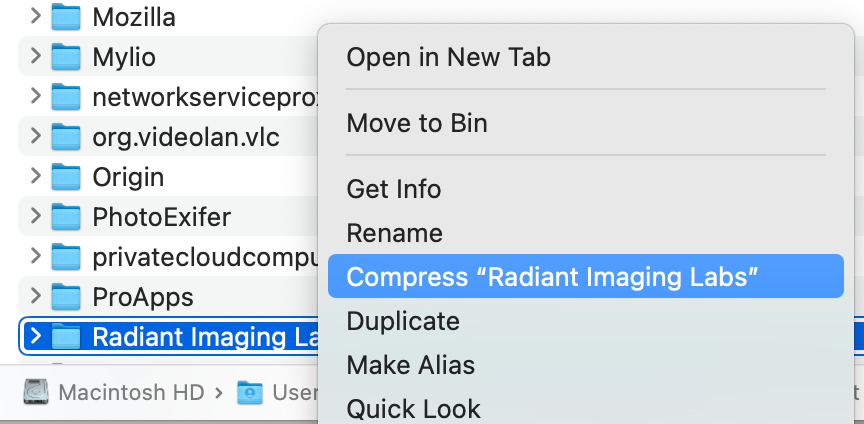Expand the privatecloudcompute folder chevron
Screen dimensions: 864x424
(x=36, y=256)
